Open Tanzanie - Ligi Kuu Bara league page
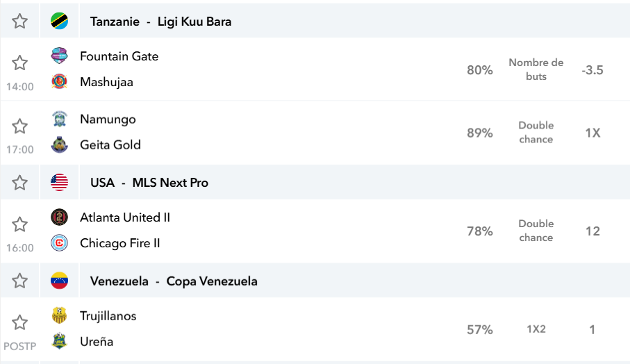 [x=160, y=22]
